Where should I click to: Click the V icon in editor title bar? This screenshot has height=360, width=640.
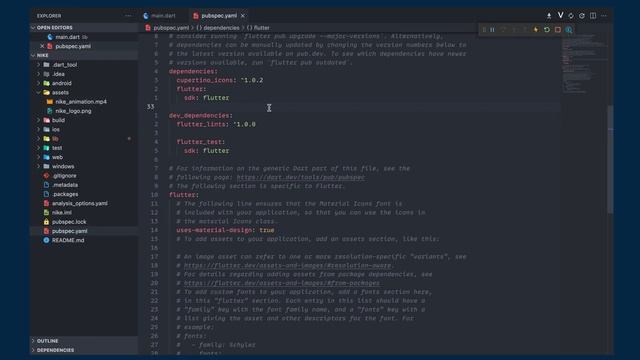click(560, 15)
